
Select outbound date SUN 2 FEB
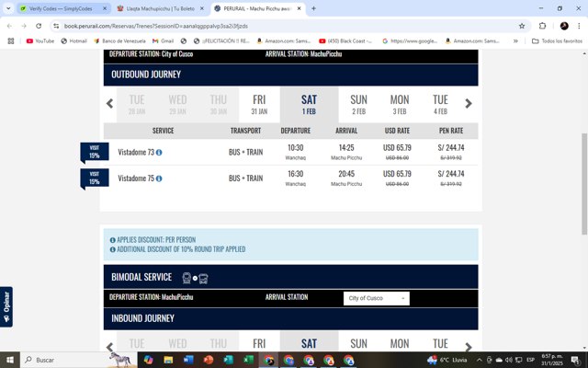pos(358,104)
